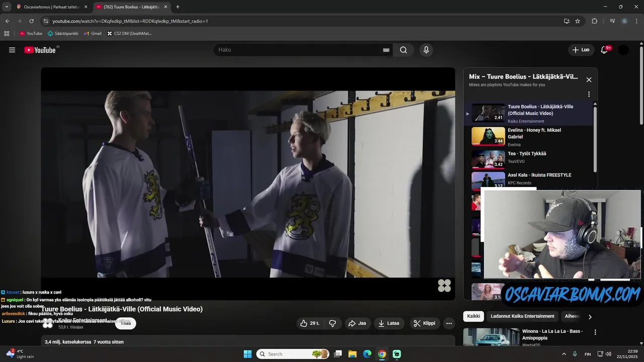Select Tuure Boelius Lätkäjätkä-Ville playlist entry
This screenshot has width=644, height=362.
pyautogui.click(x=528, y=113)
